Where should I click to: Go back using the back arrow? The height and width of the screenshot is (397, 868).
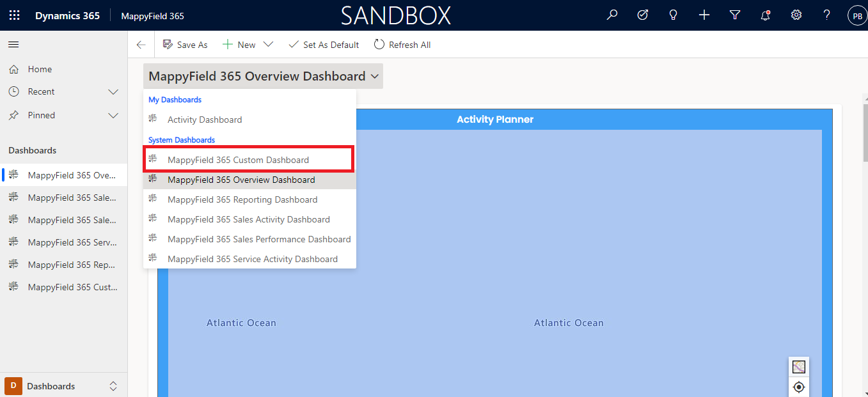[x=141, y=45]
